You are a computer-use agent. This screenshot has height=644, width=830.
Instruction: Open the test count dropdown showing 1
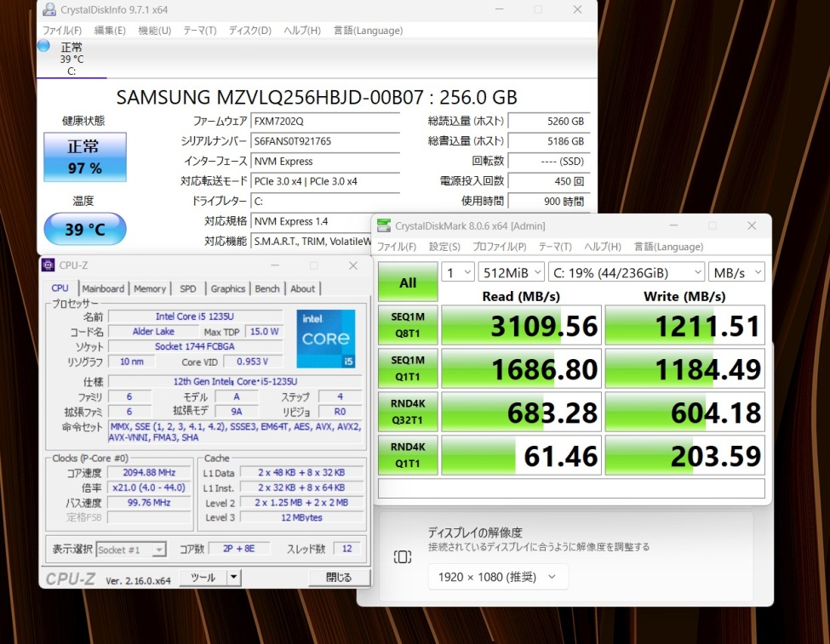(x=457, y=272)
